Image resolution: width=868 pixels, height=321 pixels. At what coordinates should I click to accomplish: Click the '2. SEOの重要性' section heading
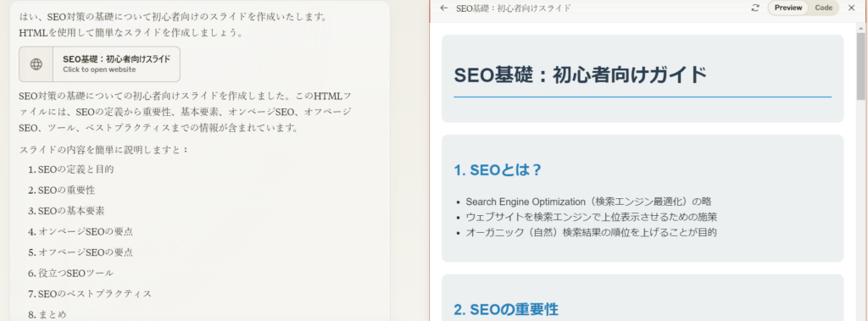(x=506, y=310)
